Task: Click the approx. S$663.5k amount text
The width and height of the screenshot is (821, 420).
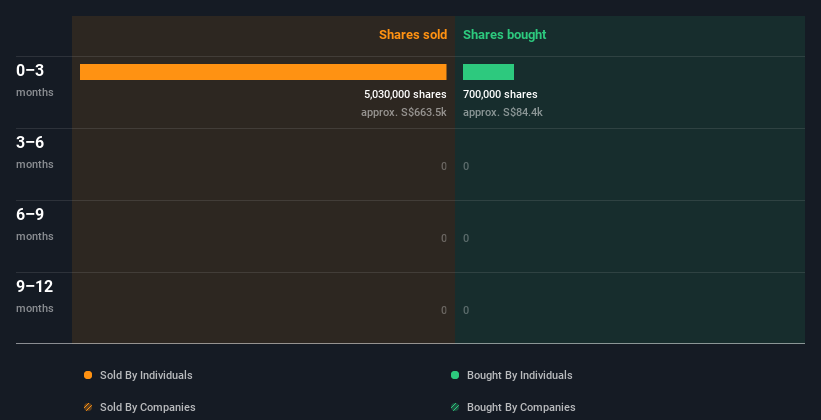Action: tap(403, 112)
